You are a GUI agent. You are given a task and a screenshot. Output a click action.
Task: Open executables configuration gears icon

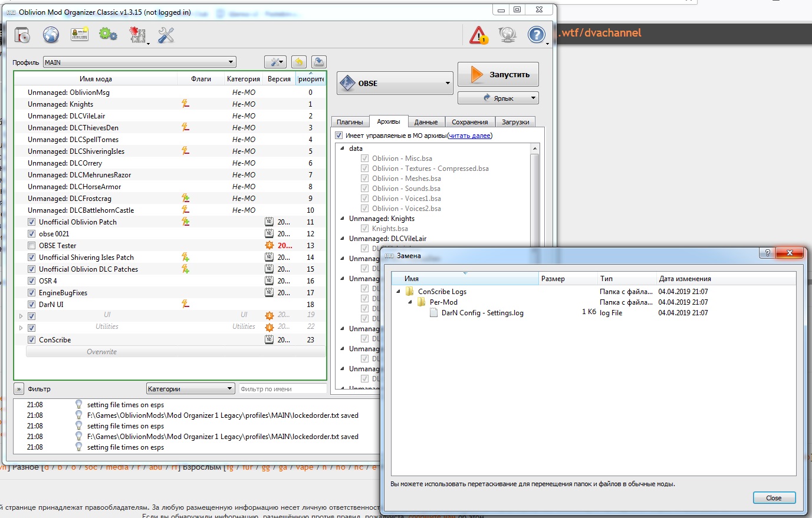(109, 35)
